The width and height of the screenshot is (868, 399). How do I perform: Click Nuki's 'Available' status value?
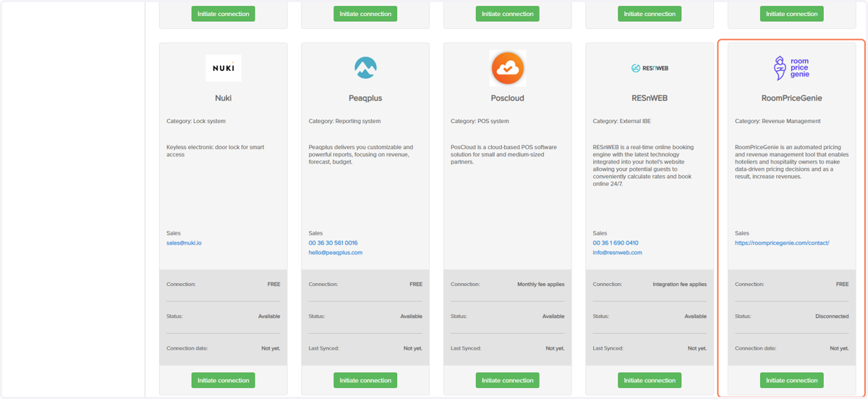coord(269,316)
